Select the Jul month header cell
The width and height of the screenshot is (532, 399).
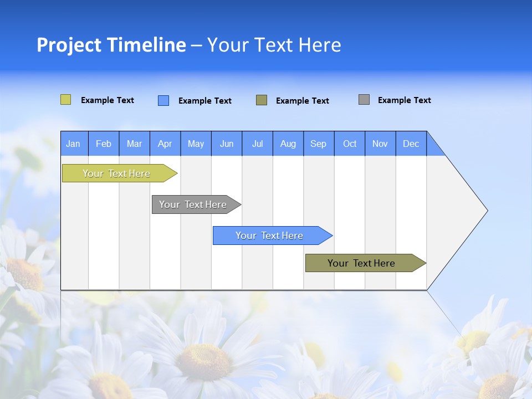(257, 144)
